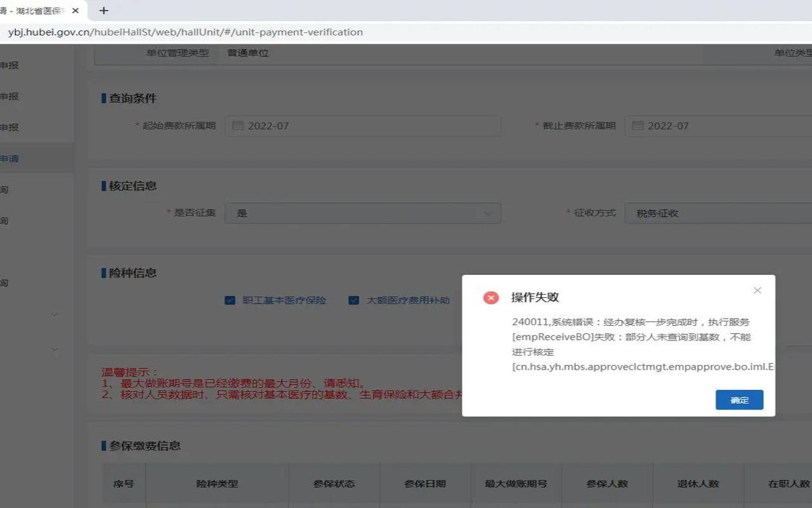Click the browser address bar URL
The height and width of the screenshot is (508, 812).
click(x=185, y=32)
